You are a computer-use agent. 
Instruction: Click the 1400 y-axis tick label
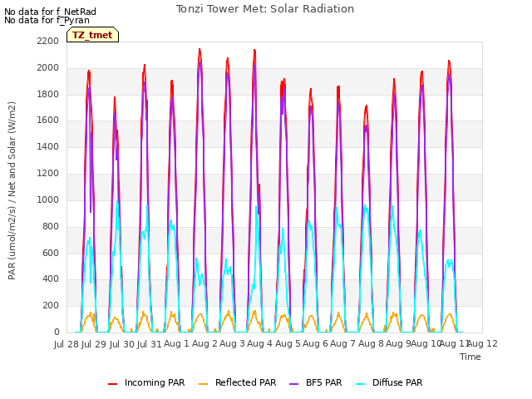pyautogui.click(x=48, y=146)
